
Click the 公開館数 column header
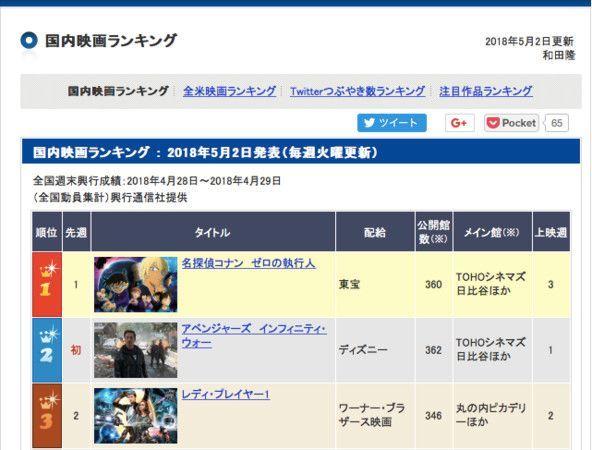tap(433, 232)
